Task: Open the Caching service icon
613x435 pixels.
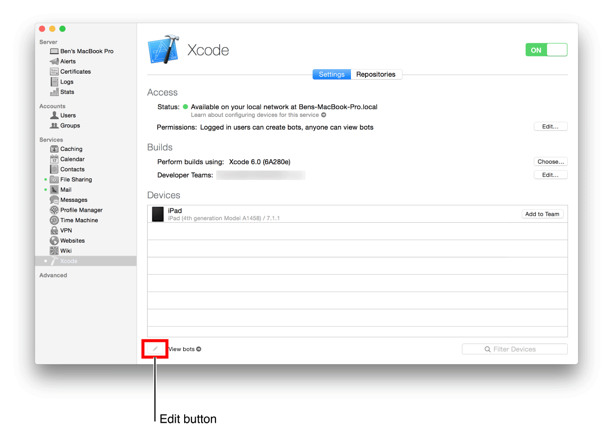Action: pyautogui.click(x=54, y=149)
